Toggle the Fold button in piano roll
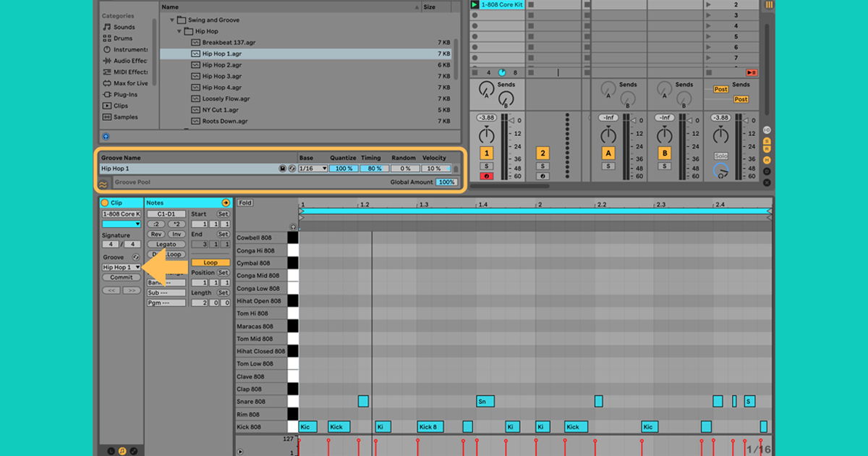The width and height of the screenshot is (868, 456). click(x=245, y=203)
